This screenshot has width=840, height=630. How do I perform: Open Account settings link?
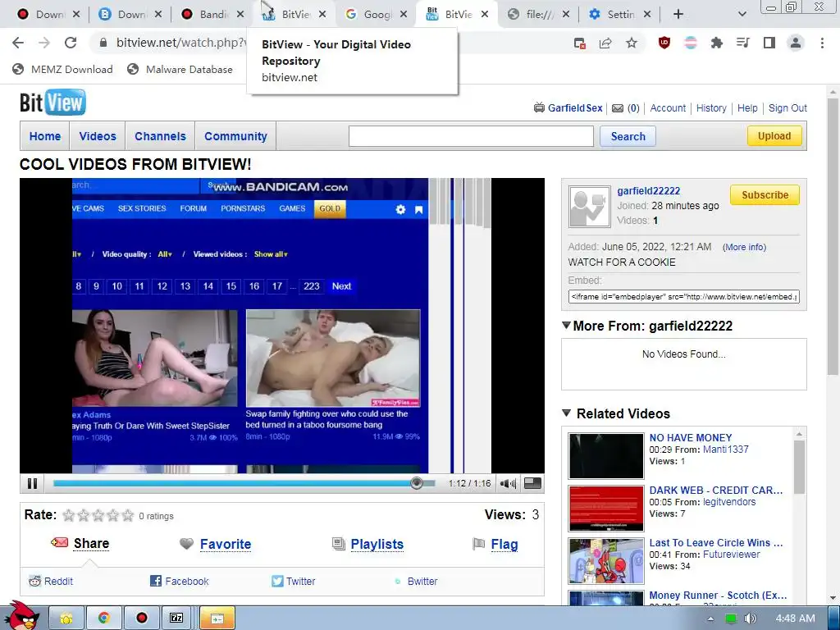click(668, 107)
